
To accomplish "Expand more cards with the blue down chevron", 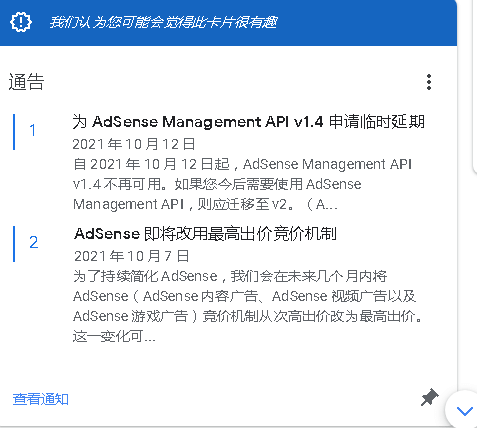I will click(464, 411).
